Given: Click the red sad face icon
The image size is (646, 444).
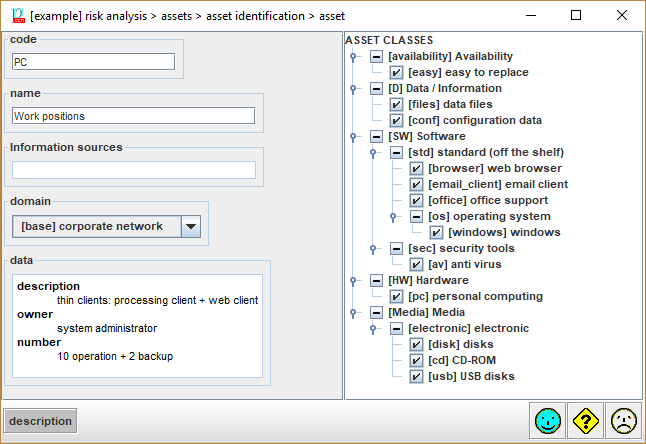Looking at the screenshot, I should pyautogui.click(x=623, y=421).
